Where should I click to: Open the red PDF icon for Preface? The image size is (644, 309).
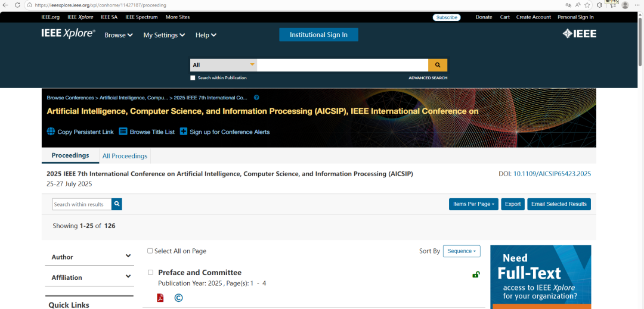[x=160, y=298]
